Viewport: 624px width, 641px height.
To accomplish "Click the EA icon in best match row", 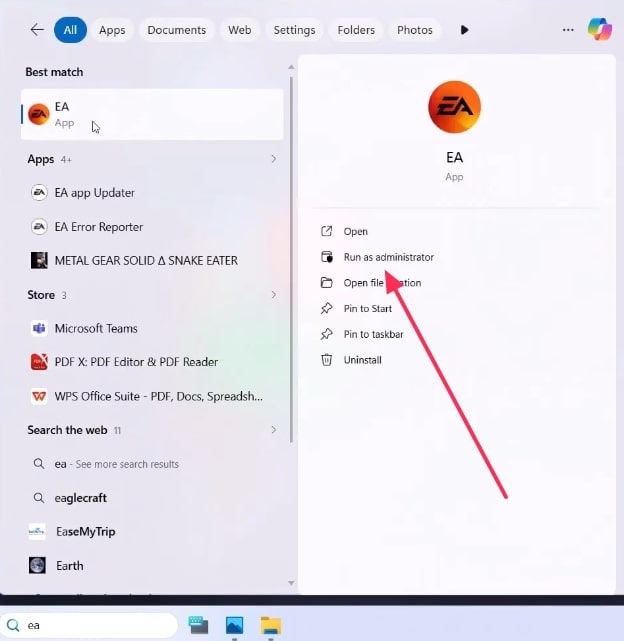I will [39, 114].
